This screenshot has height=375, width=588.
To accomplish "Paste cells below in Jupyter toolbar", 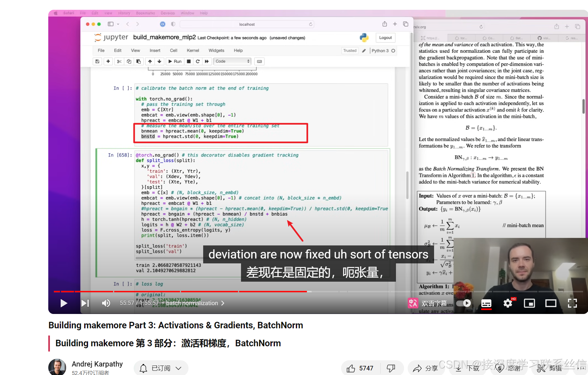I will [x=139, y=61].
